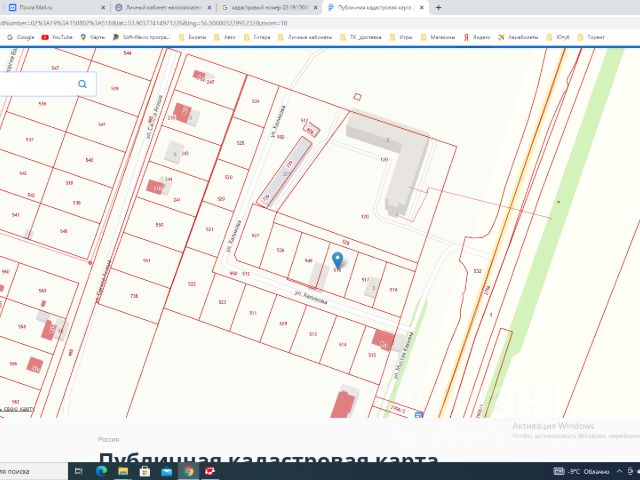Open the ТК_доставка bookmarks folder
The image size is (640, 480).
361,37
